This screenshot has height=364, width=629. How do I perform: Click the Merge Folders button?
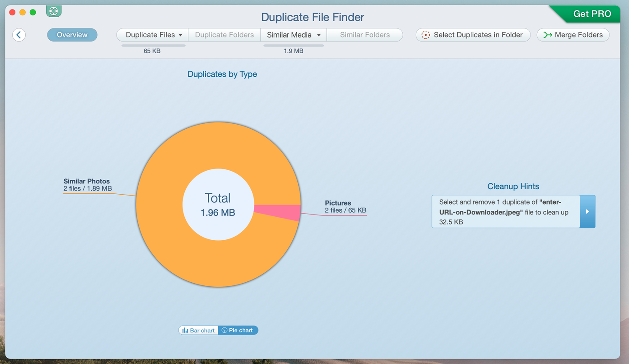coord(573,35)
